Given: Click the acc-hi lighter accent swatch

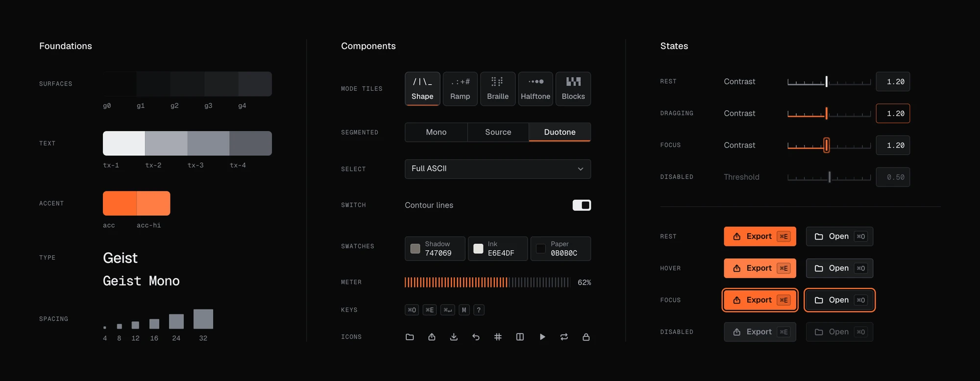Looking at the screenshot, I should coord(153,203).
